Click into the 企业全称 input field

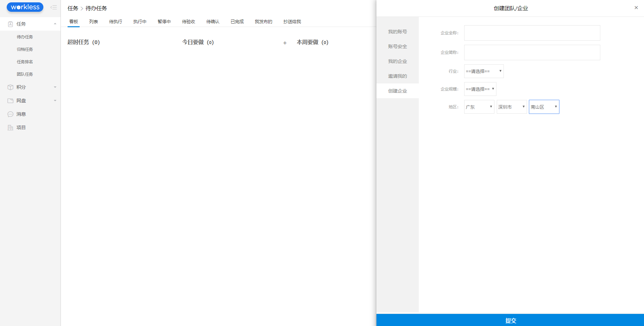pos(532,33)
